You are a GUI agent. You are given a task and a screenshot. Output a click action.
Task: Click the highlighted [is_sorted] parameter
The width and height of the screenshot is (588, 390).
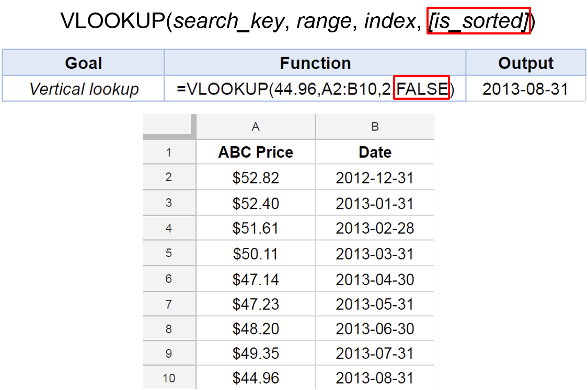[478, 21]
